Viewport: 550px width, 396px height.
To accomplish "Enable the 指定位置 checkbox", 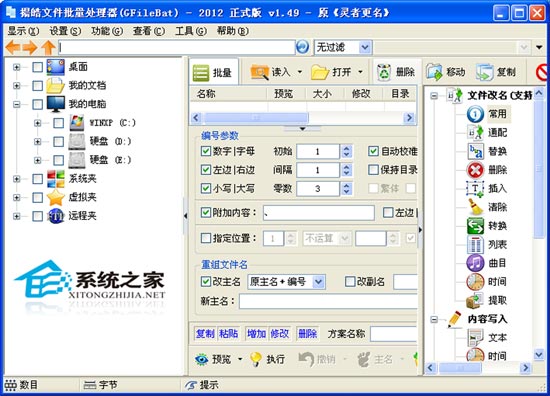I will [206, 238].
